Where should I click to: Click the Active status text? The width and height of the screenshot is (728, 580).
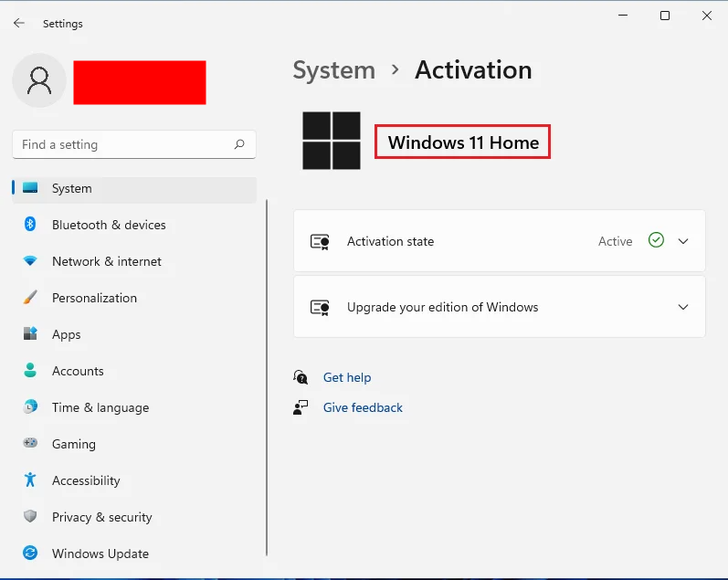coord(615,241)
